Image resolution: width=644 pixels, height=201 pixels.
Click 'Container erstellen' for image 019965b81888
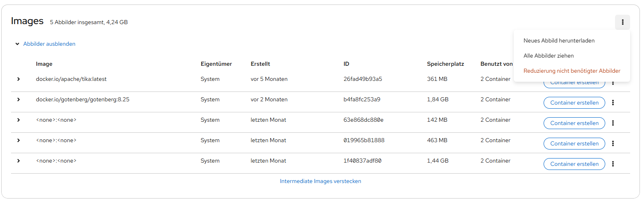[x=574, y=143]
